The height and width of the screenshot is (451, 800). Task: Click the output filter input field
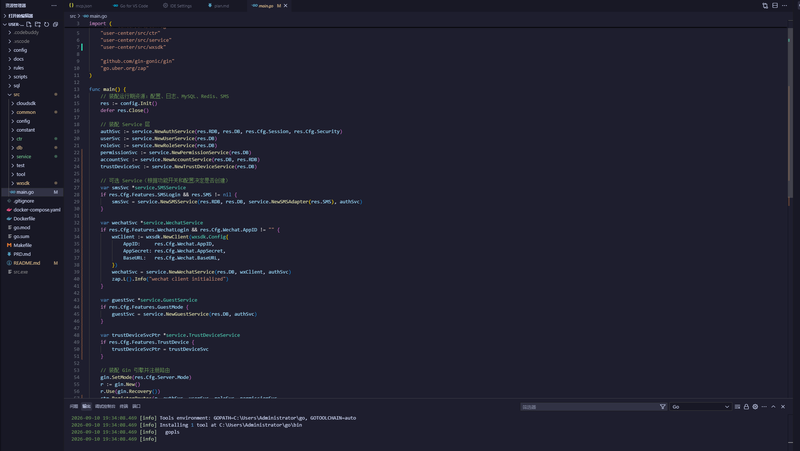(x=589, y=407)
